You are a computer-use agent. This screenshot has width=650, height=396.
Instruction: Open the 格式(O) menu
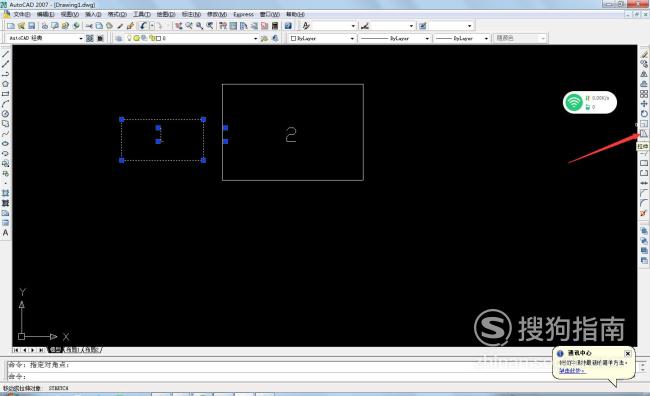coord(117,15)
